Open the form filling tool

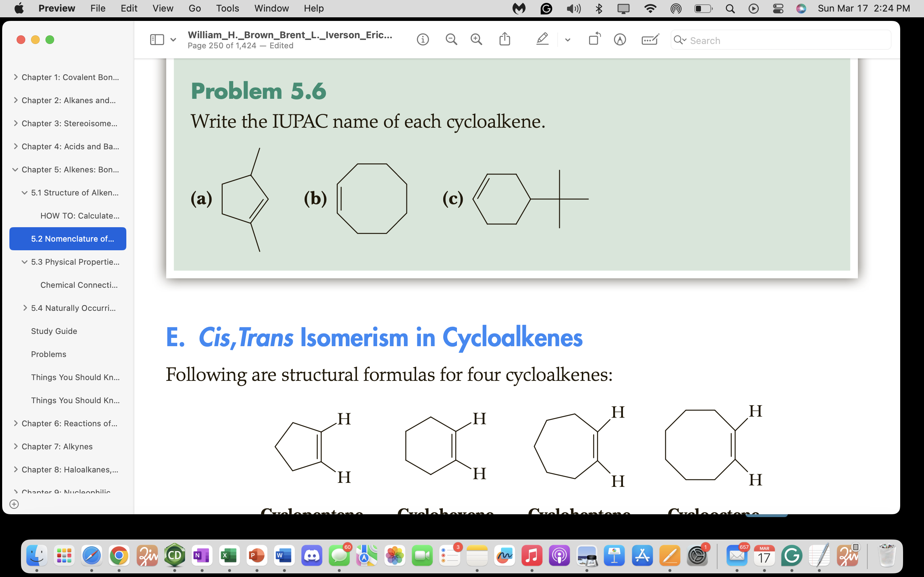click(650, 39)
